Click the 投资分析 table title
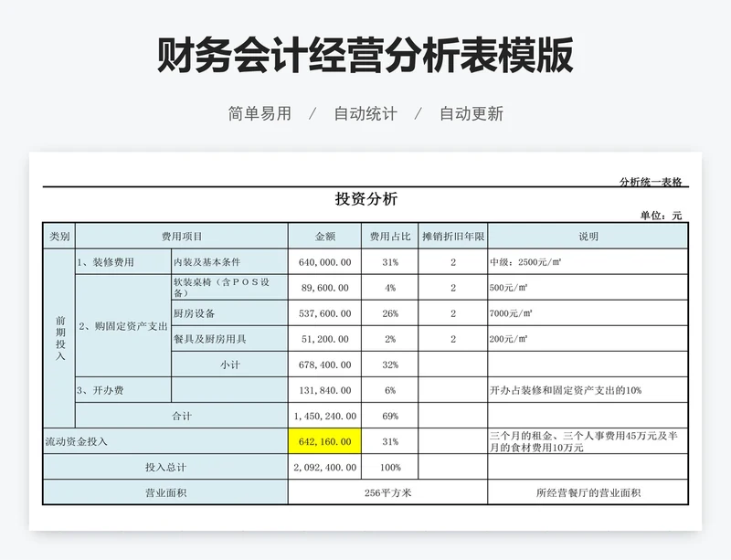Viewport: 731px width, 560px height. (366, 198)
